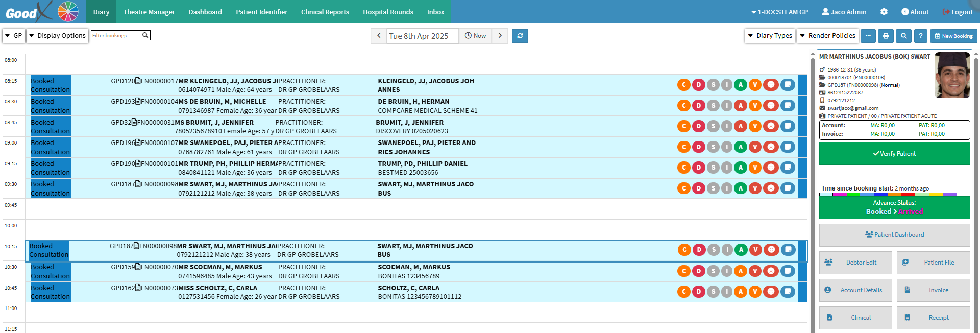The width and height of the screenshot is (980, 333).
Task: Open the Diary Types dropdown
Action: pos(770,36)
